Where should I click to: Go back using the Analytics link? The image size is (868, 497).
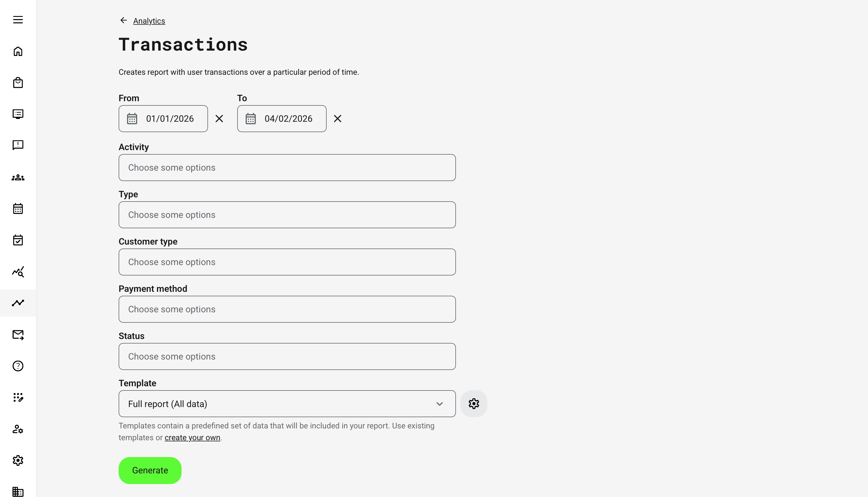point(149,21)
